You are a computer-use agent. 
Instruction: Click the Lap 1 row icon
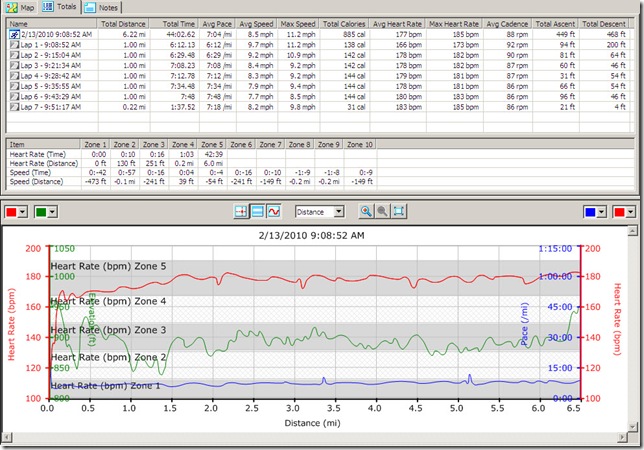click(14, 45)
